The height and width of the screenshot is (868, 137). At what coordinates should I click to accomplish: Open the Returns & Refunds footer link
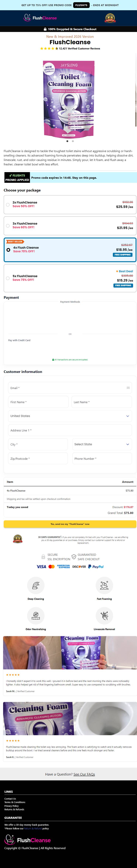coord(14,809)
